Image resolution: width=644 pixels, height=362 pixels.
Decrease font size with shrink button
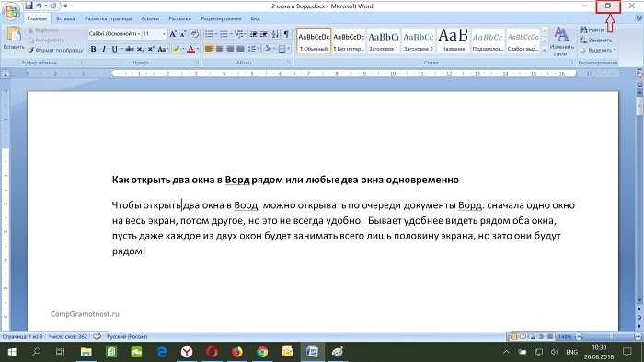(183, 34)
